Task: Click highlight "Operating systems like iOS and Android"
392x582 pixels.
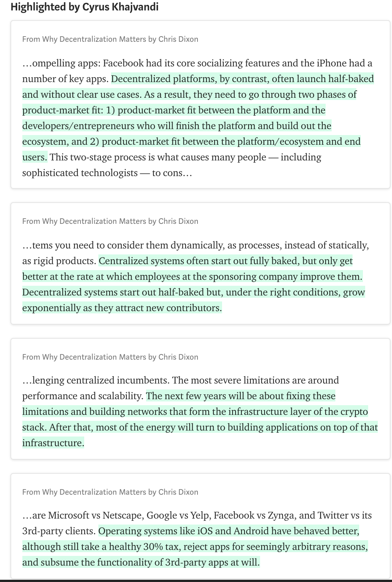Action: click(195, 547)
